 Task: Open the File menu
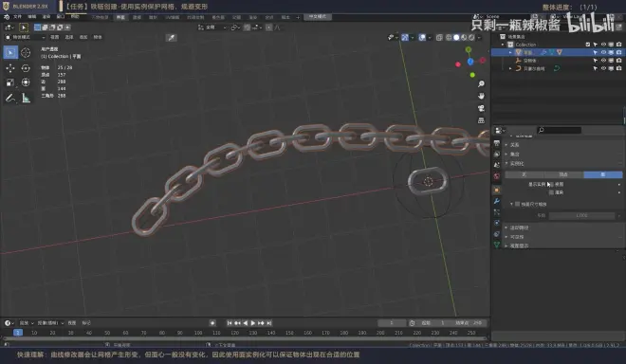18,17
